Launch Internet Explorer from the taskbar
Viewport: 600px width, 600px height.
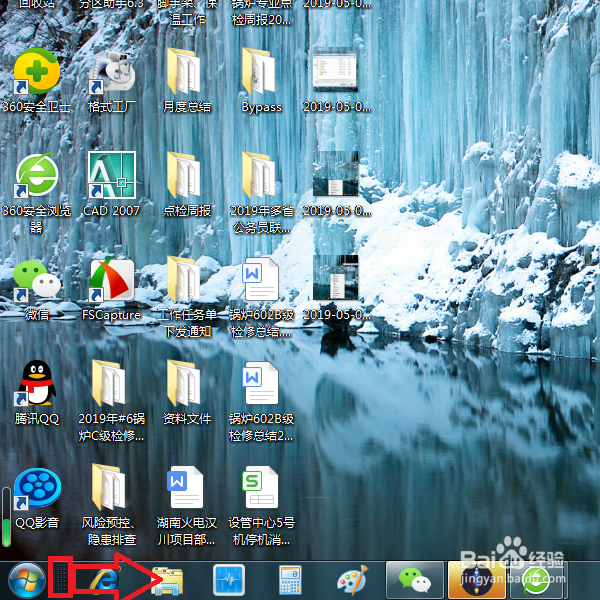tap(105, 580)
